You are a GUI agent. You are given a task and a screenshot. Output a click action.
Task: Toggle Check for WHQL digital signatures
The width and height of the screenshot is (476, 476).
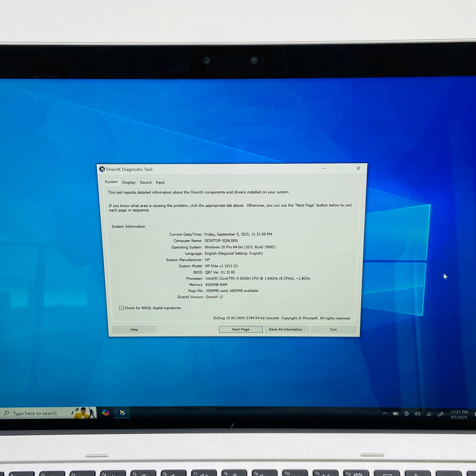122,308
